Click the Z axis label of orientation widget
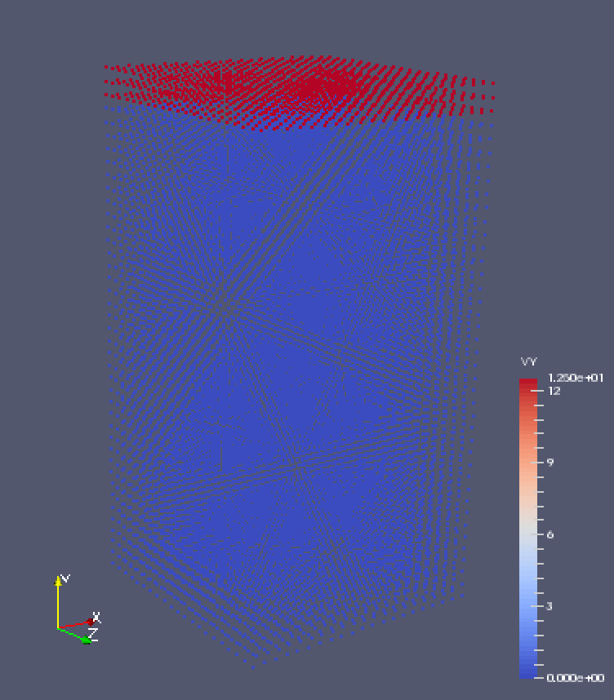 tap(93, 633)
